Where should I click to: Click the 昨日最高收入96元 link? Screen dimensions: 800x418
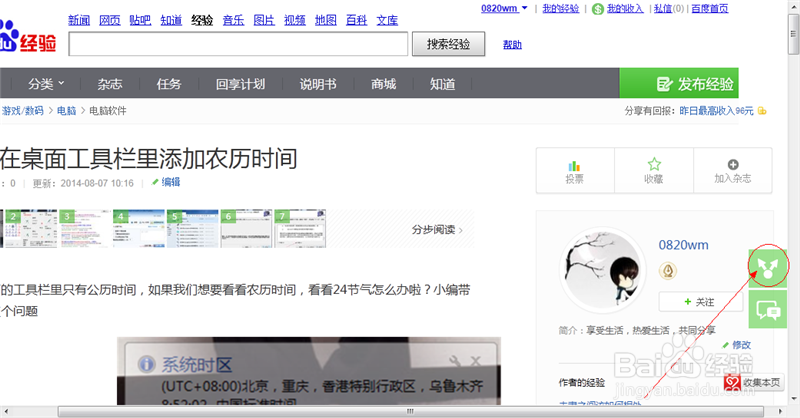716,111
